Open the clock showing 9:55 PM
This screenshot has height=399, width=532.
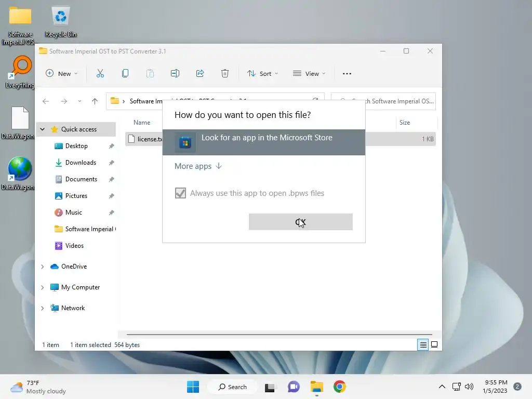point(495,387)
